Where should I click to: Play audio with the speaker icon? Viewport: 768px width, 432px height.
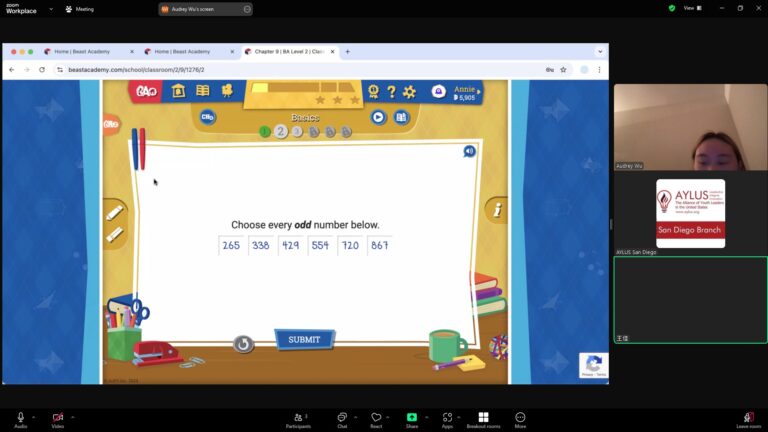(469, 151)
